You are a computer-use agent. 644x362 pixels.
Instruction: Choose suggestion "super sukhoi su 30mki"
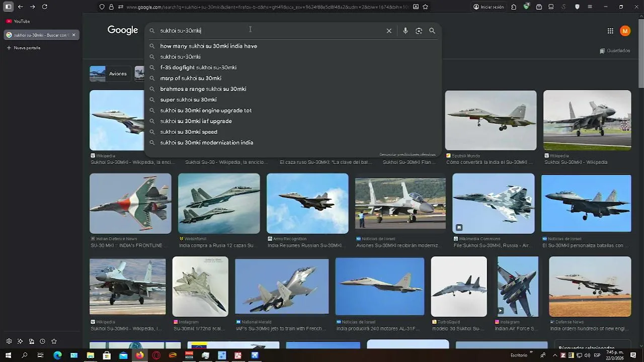pos(293,100)
